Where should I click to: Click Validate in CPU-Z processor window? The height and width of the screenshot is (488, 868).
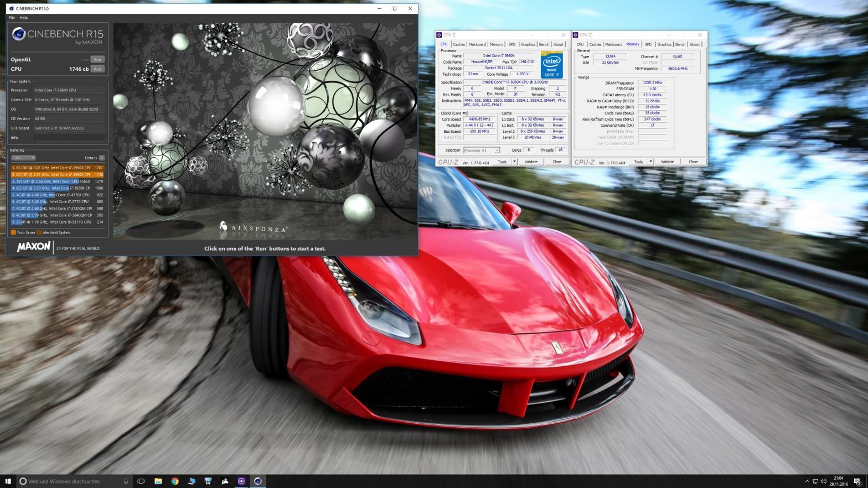[531, 162]
